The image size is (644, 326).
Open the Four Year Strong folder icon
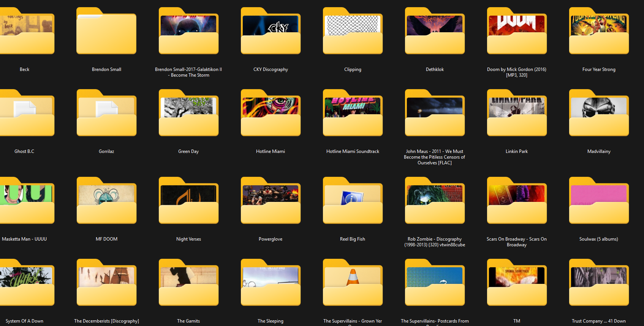coord(599,31)
